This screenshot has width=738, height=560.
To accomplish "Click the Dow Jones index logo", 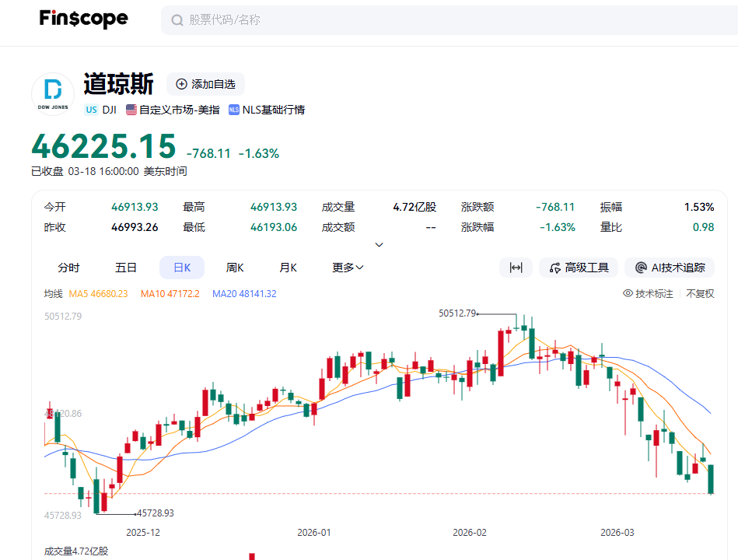I will click(53, 93).
